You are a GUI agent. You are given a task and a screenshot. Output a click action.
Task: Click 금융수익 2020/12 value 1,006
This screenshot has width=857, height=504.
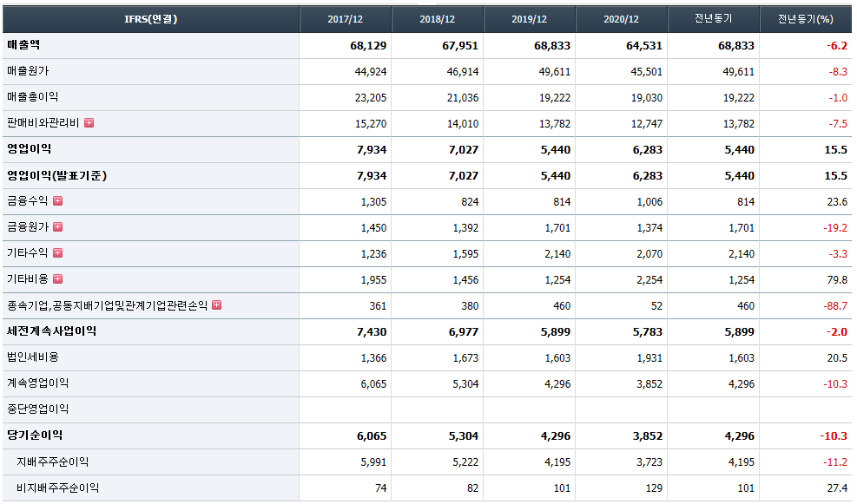point(649,202)
